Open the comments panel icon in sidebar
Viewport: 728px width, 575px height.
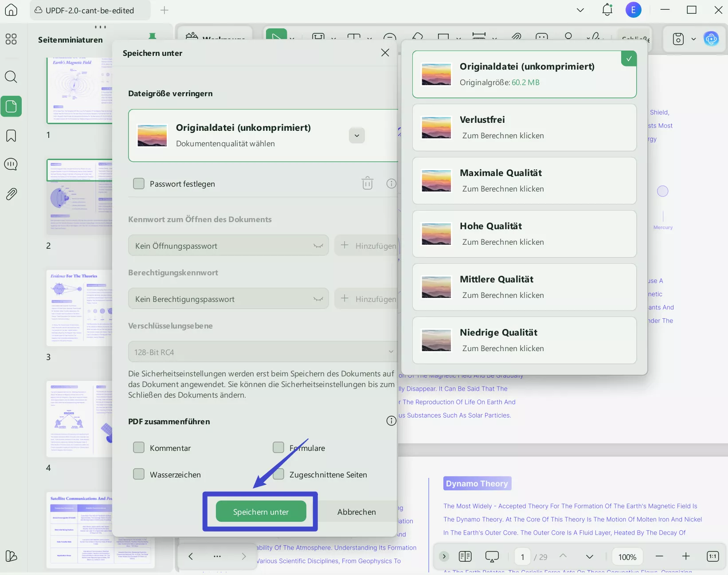coord(11,164)
